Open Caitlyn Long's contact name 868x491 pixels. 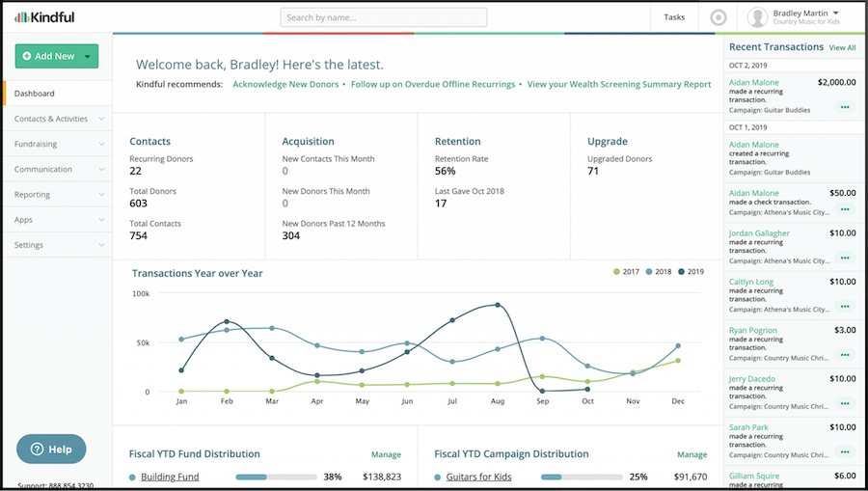pos(751,282)
